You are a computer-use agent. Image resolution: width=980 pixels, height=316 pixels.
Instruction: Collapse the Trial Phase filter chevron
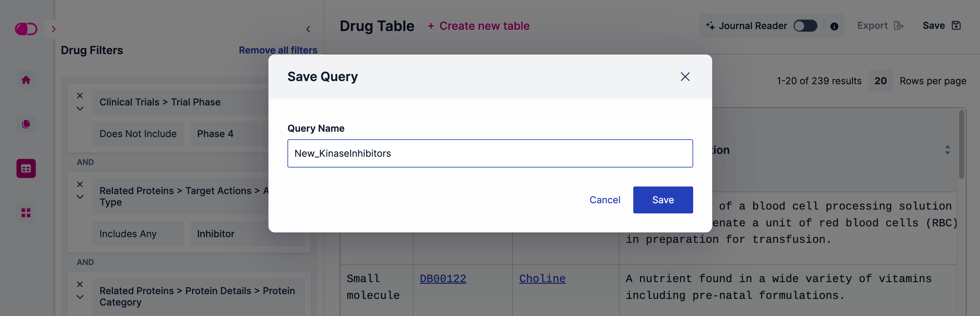click(x=80, y=108)
